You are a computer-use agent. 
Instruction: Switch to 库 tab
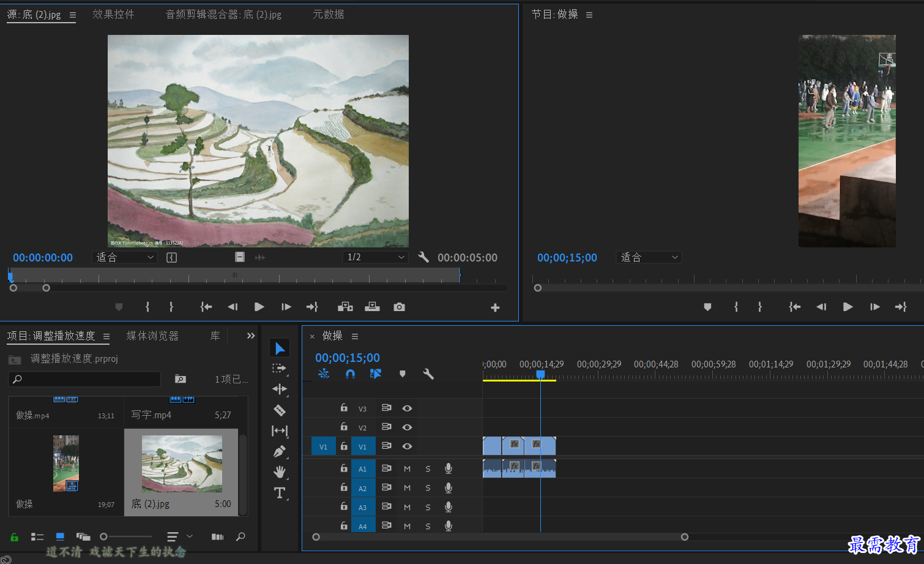pos(215,336)
